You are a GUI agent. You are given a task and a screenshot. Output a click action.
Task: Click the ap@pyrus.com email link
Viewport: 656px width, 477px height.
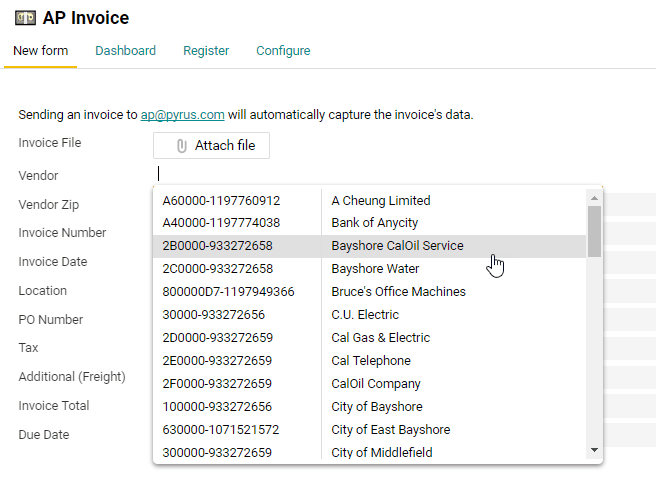(182, 115)
